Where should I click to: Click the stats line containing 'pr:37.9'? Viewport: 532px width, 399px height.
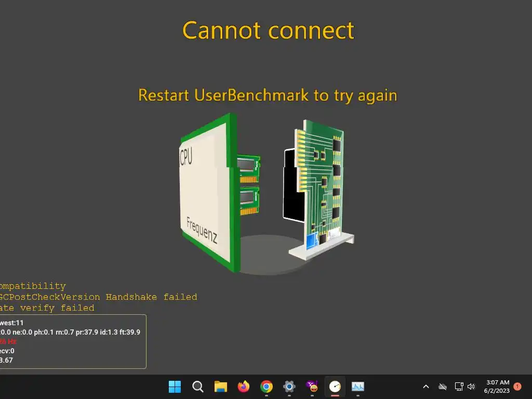pyautogui.click(x=70, y=332)
